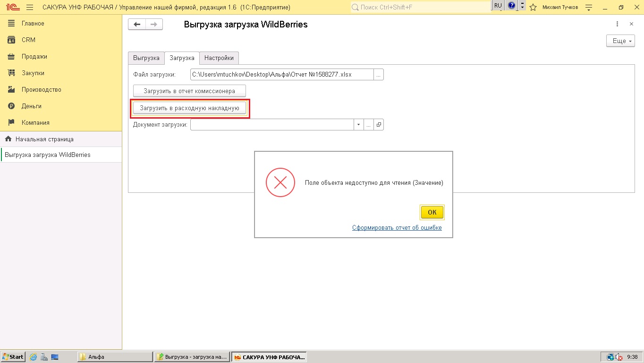Click the search magnifier icon

(x=355, y=7)
